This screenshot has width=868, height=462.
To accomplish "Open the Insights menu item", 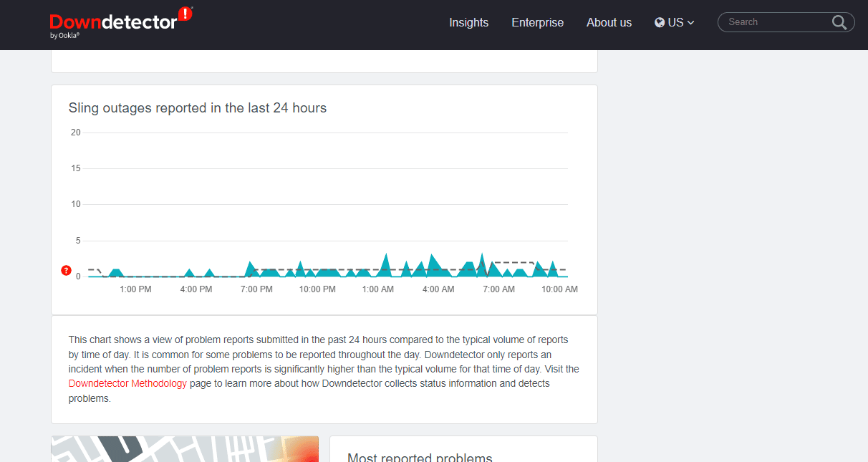I will point(468,22).
